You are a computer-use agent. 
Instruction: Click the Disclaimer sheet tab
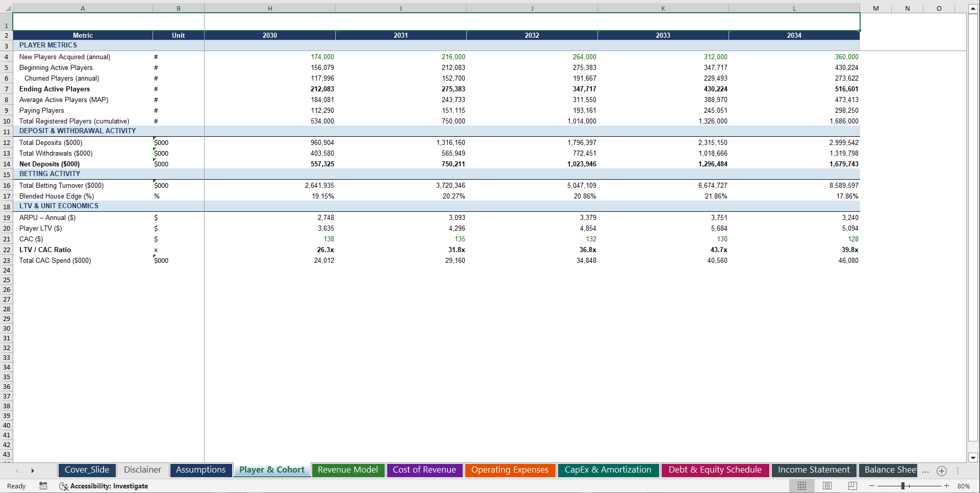[x=142, y=470]
